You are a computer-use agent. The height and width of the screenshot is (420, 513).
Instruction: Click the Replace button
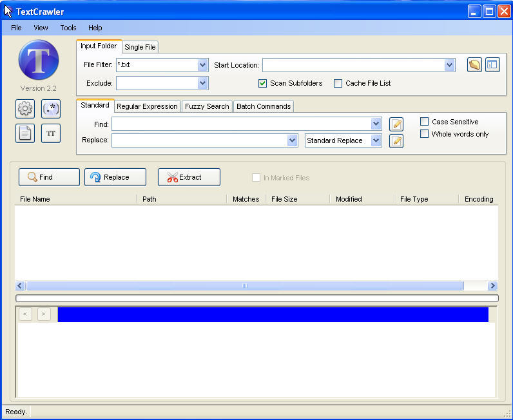click(x=115, y=177)
